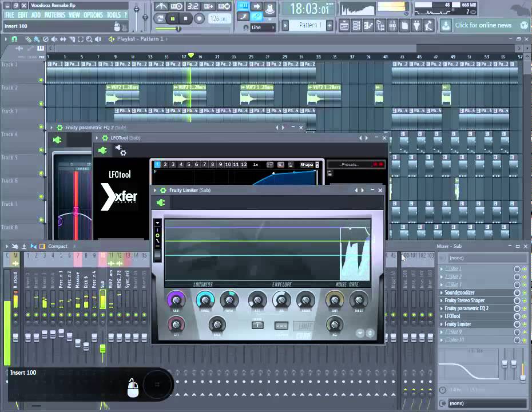Image resolution: width=532 pixels, height=412 pixels.
Task: Click the Fruity Limiter green plug icon
Action: pyautogui.click(x=161, y=203)
